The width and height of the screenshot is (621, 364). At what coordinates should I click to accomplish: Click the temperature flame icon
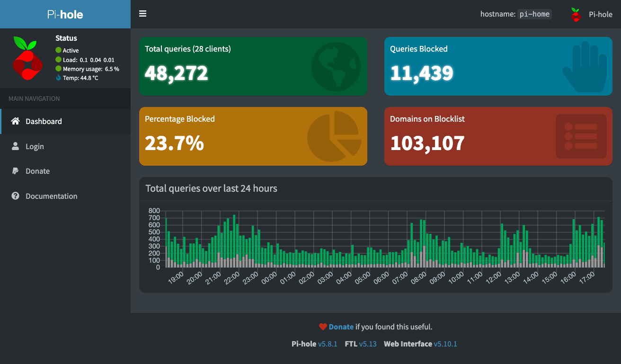point(59,78)
